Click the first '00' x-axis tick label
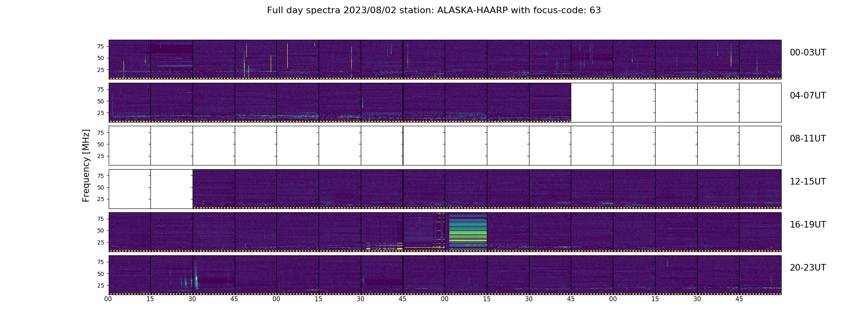Image resolution: width=868 pixels, height=331 pixels. (x=108, y=299)
